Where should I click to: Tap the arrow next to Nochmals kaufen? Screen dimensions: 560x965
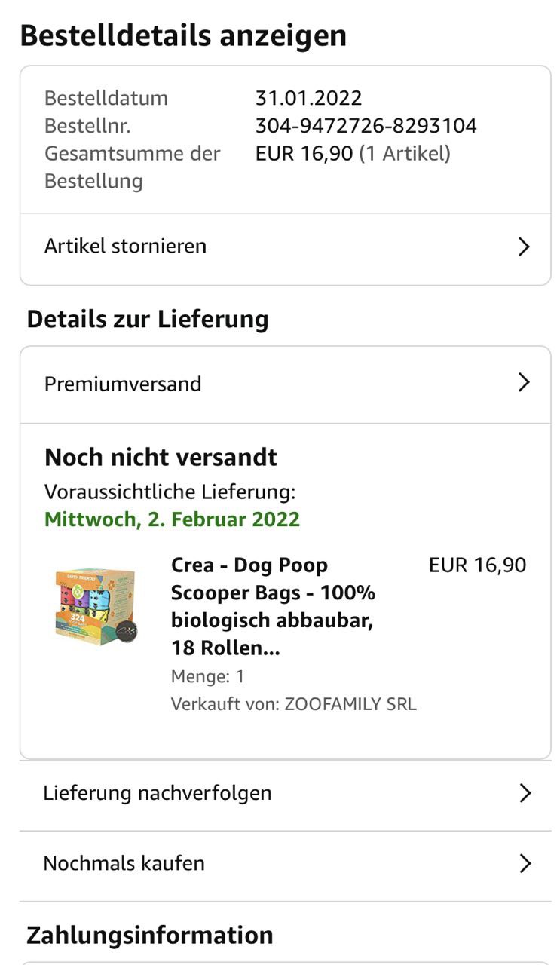(x=525, y=863)
